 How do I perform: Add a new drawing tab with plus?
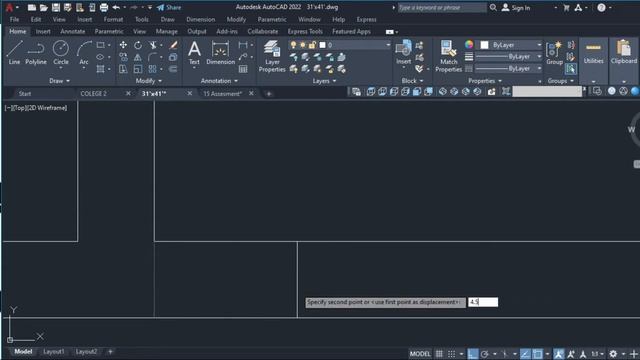click(x=269, y=93)
